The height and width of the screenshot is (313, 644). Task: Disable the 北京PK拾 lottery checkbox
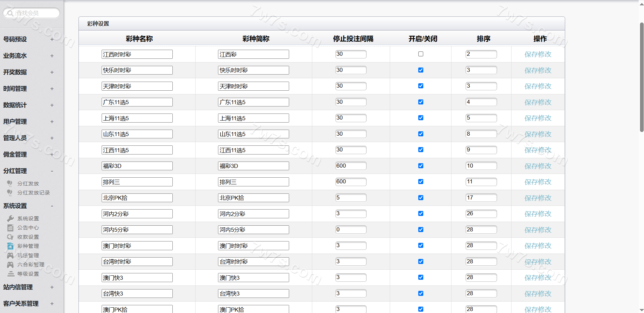(421, 198)
